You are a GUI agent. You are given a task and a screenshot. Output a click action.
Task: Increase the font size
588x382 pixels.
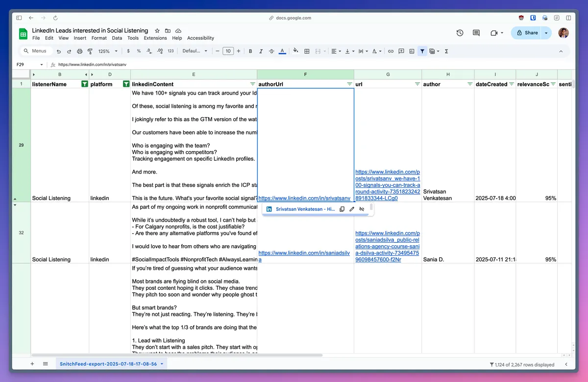(239, 51)
